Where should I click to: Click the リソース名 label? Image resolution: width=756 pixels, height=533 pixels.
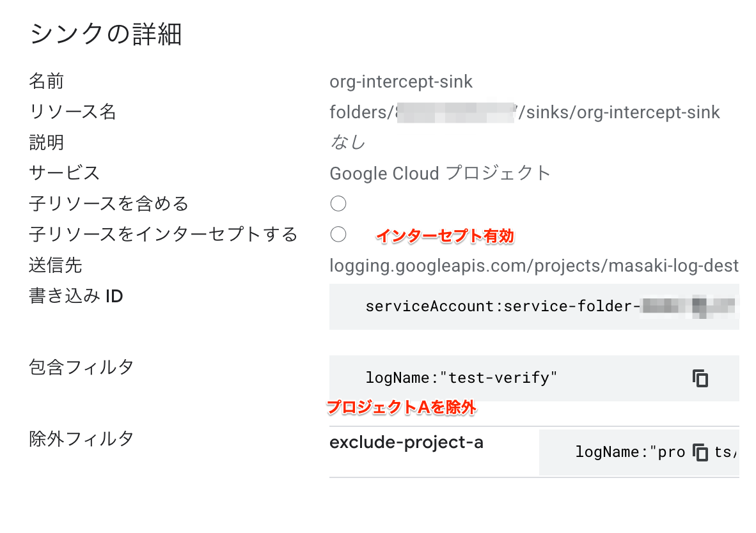tap(72, 112)
